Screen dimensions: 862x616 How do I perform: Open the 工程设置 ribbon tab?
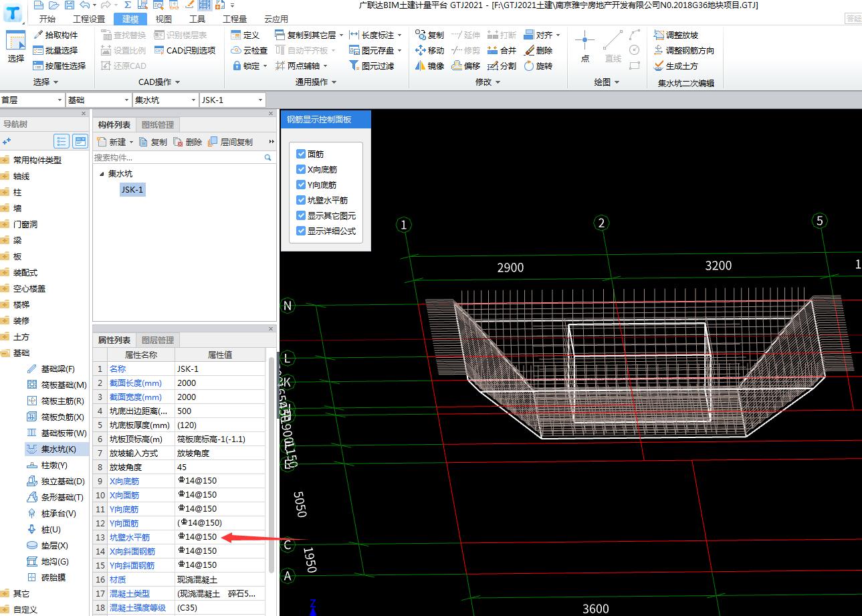[x=89, y=19]
